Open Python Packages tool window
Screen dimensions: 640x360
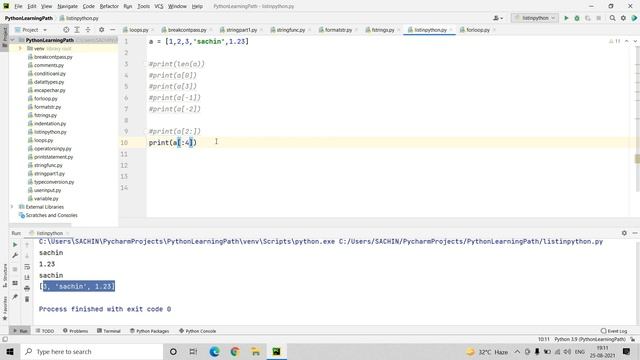(149, 331)
